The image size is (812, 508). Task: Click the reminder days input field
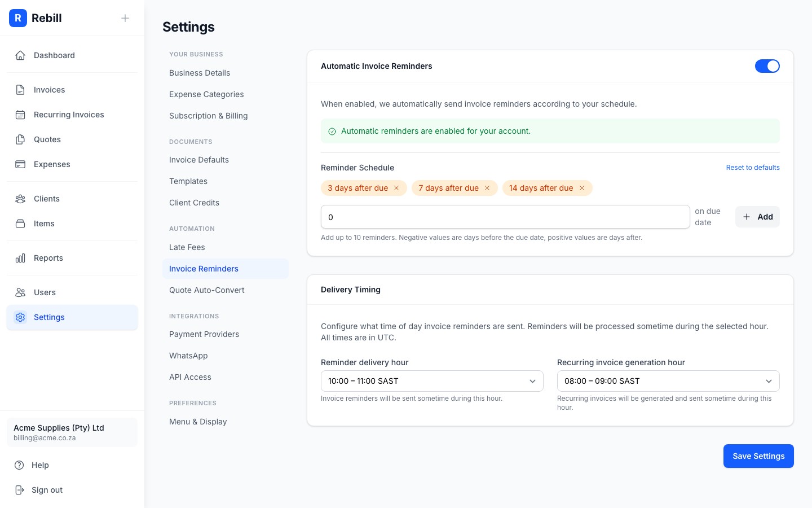point(505,217)
